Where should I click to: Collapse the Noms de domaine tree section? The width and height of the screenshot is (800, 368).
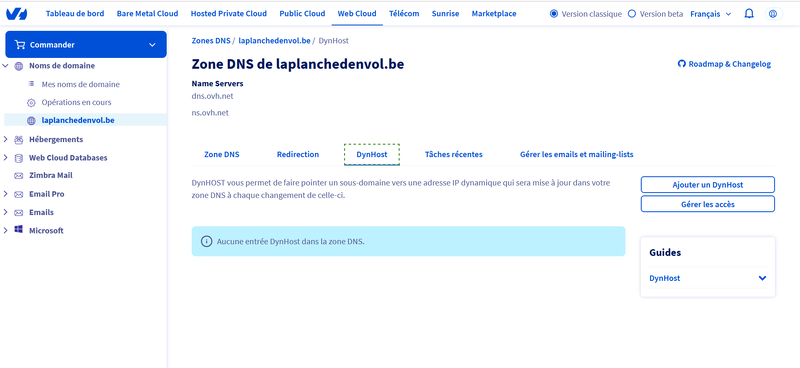[6, 66]
